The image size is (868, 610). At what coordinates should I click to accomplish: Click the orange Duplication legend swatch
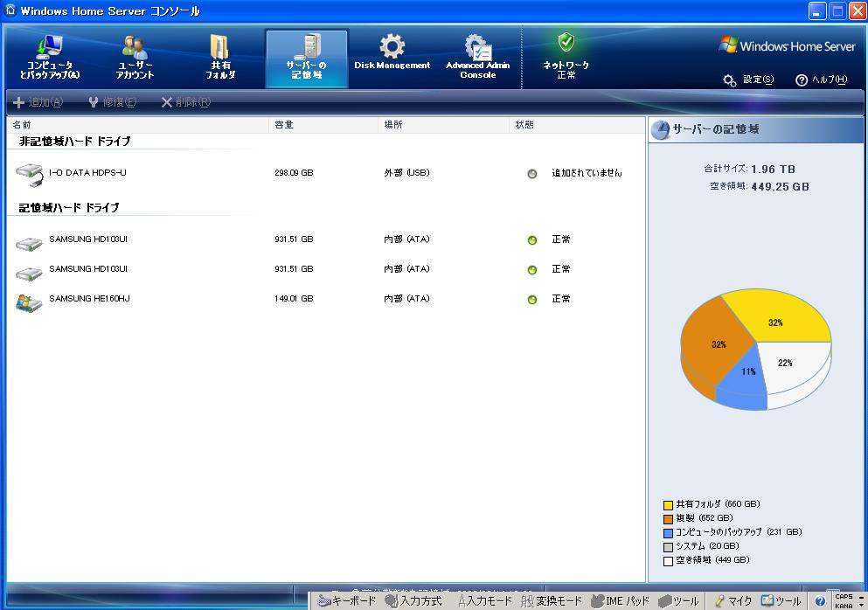click(x=668, y=518)
